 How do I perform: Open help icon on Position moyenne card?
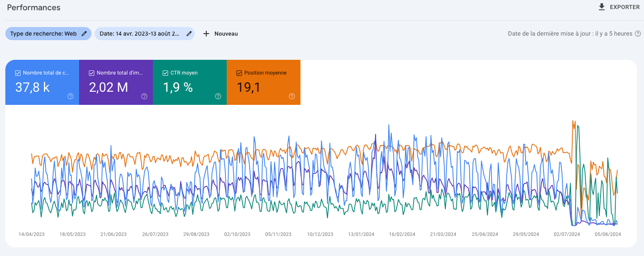[x=292, y=96]
